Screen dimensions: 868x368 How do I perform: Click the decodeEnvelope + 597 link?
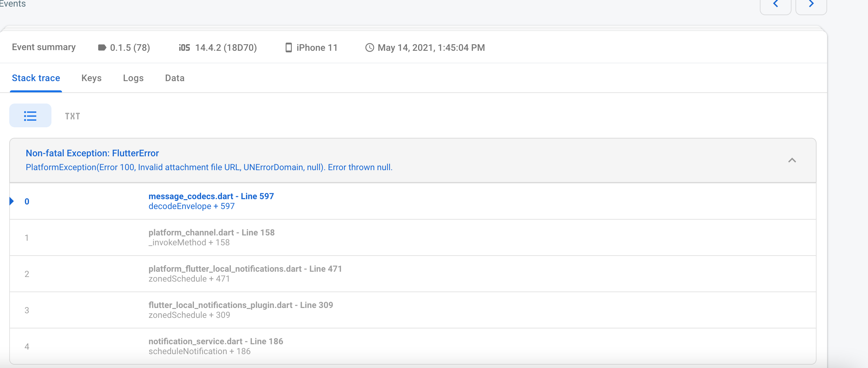point(191,206)
